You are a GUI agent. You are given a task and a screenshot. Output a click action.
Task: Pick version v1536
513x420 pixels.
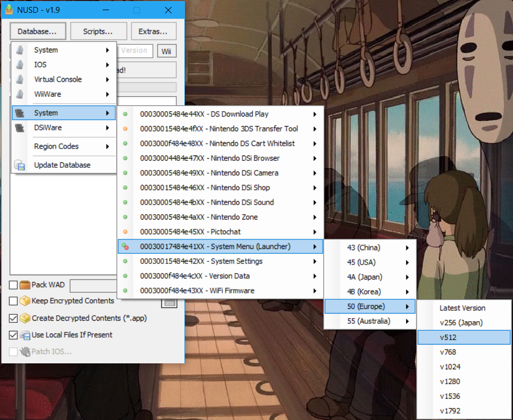tap(464, 396)
